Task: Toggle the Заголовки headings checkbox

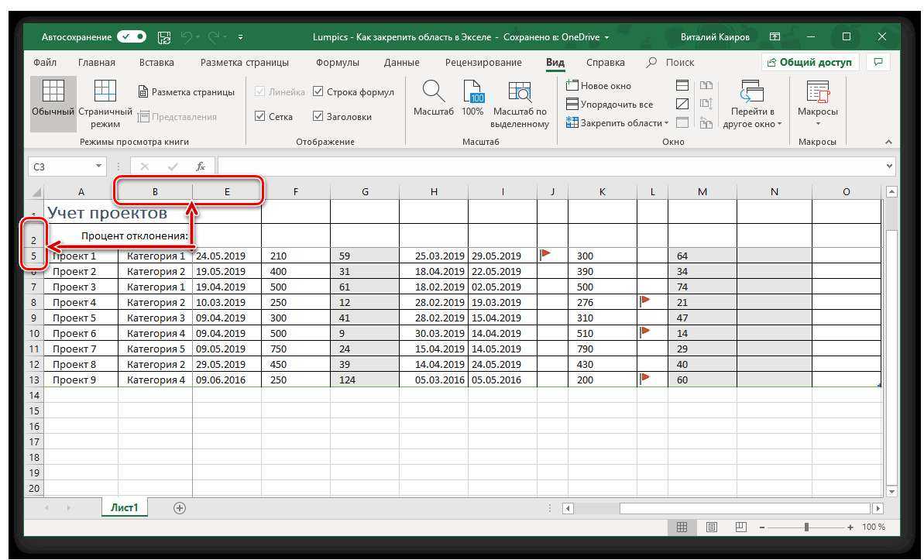Action: click(318, 116)
